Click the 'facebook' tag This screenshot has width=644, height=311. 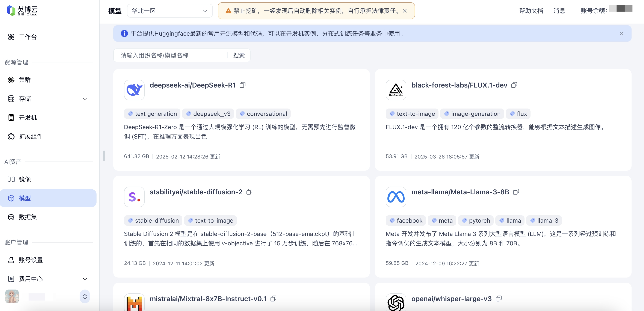tap(406, 220)
